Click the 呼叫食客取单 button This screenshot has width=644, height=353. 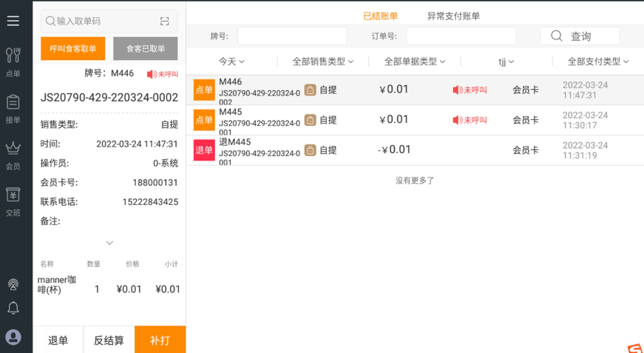(x=73, y=49)
